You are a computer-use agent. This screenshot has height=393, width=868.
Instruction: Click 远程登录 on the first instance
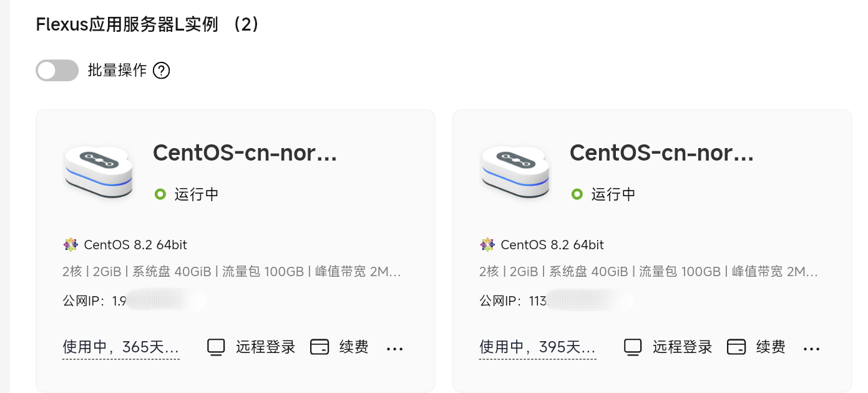click(x=265, y=347)
